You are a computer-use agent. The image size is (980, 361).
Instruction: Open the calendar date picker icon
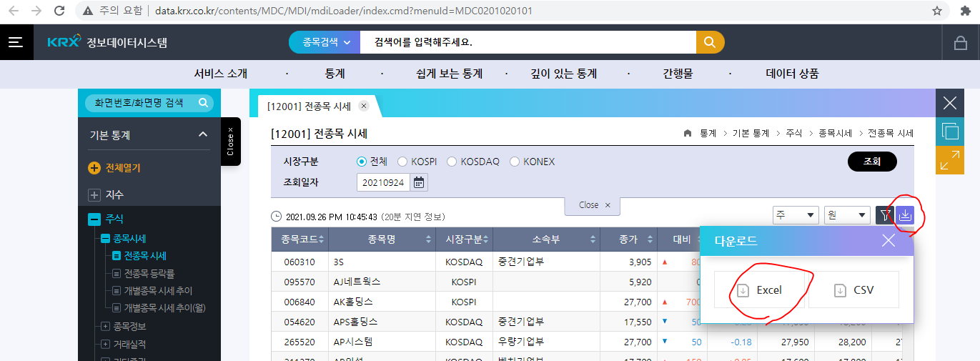coord(419,182)
